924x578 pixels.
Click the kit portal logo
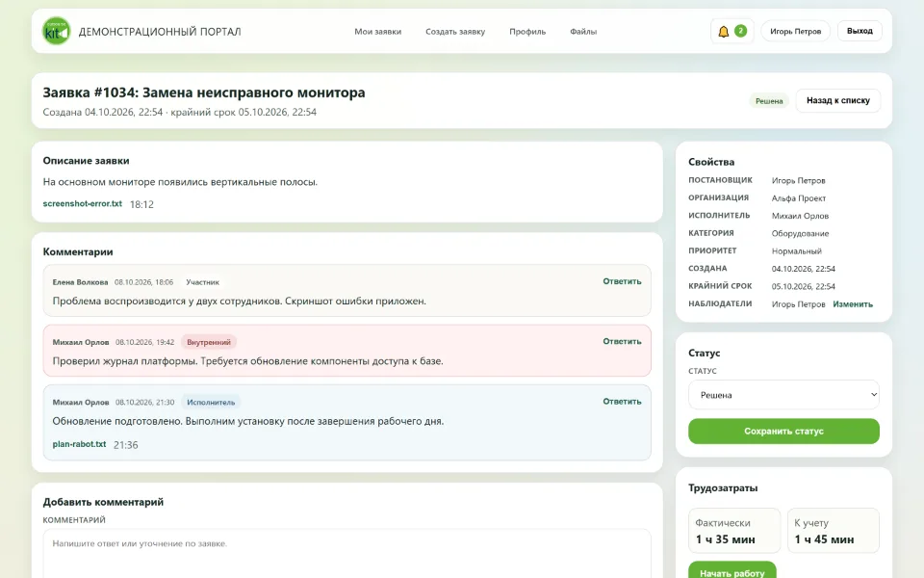click(57, 31)
